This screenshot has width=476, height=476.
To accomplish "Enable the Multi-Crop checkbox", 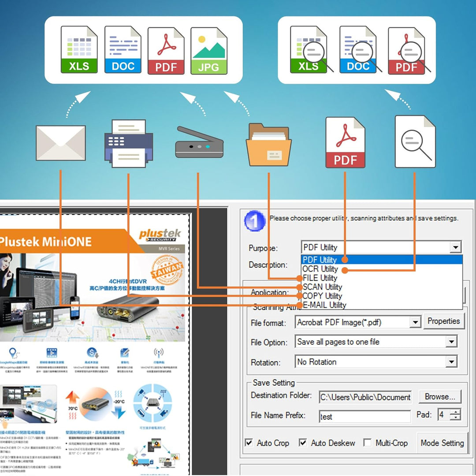I will (x=367, y=443).
